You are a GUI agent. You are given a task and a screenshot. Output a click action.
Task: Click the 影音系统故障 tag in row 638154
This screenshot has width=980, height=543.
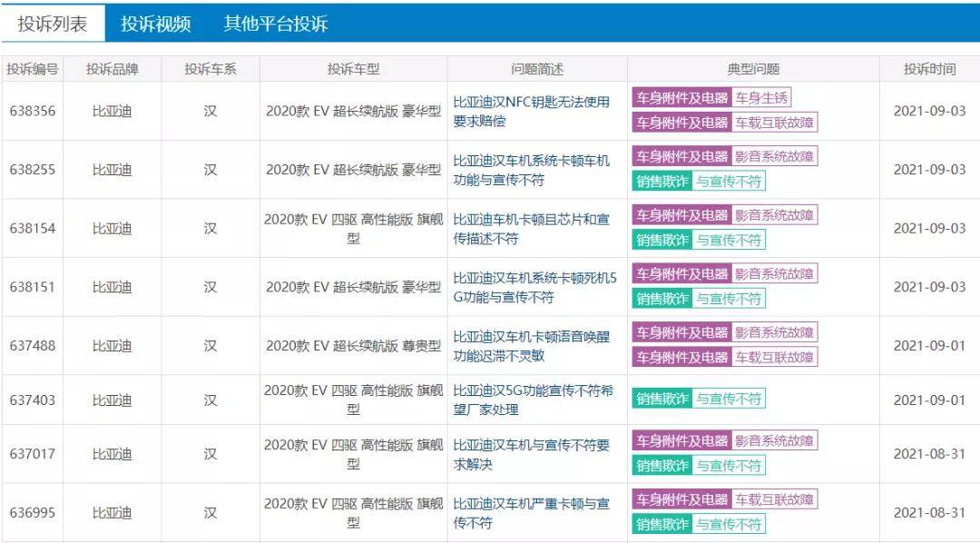click(774, 215)
